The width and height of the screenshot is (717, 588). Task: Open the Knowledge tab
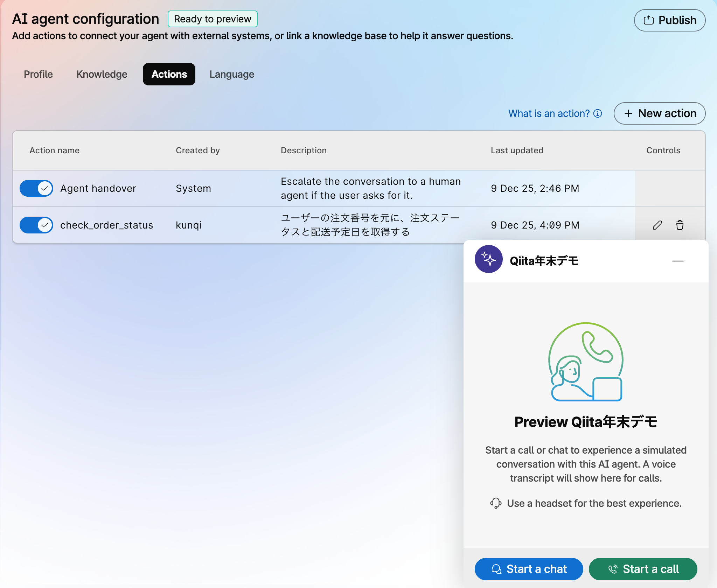pos(102,74)
